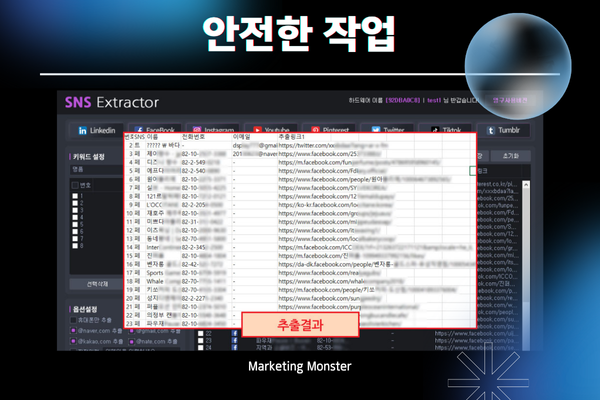Check keyword list row 8 checkbox

[x=75, y=246]
